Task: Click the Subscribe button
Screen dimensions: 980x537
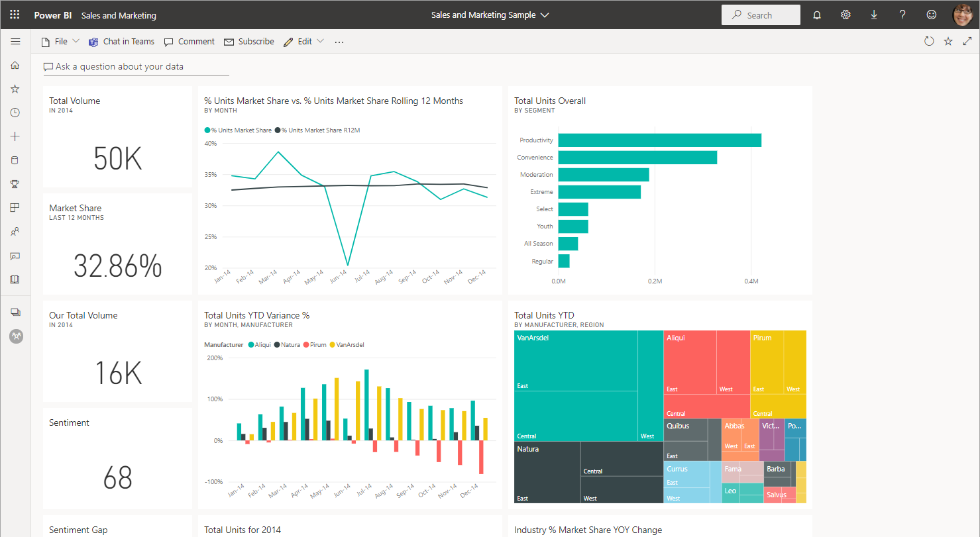Action: (x=249, y=42)
